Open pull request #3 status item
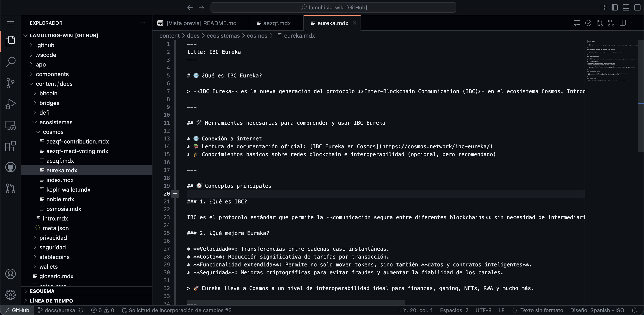Screen dimensions: 644x315 tap(177, 310)
